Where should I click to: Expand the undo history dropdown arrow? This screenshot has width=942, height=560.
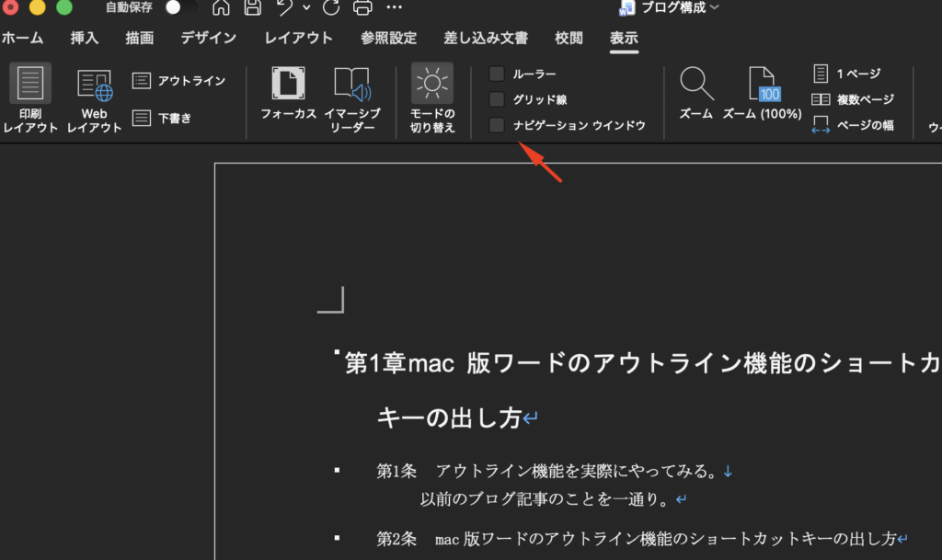click(x=305, y=8)
